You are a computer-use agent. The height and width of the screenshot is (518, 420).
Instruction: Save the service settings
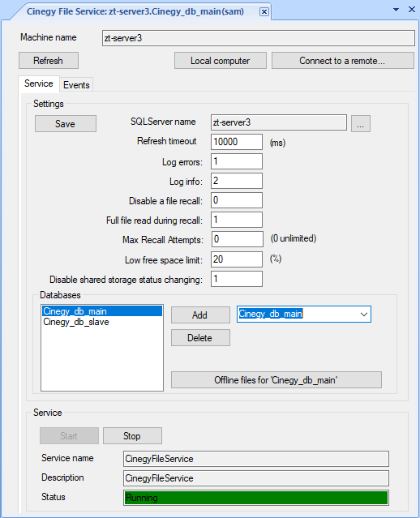coord(66,124)
